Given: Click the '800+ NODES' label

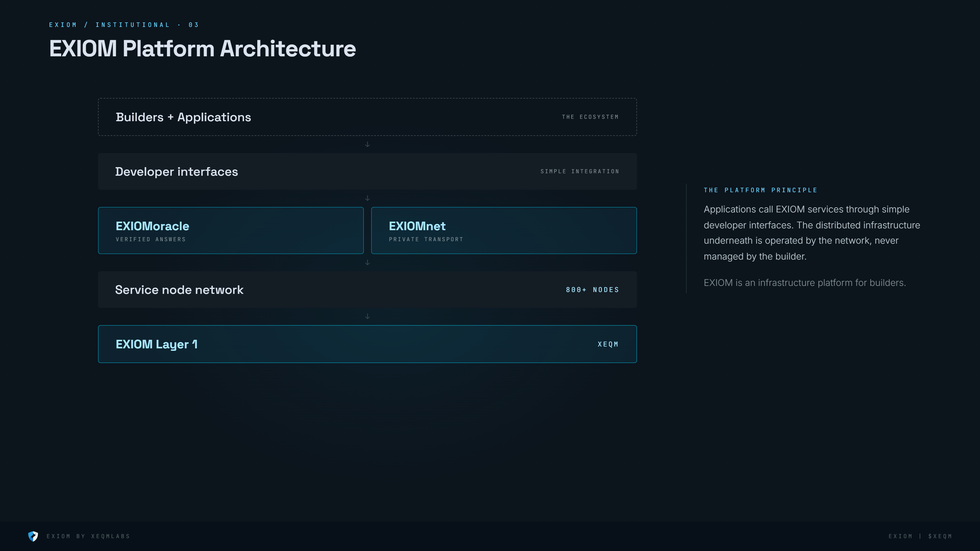Looking at the screenshot, I should (592, 290).
